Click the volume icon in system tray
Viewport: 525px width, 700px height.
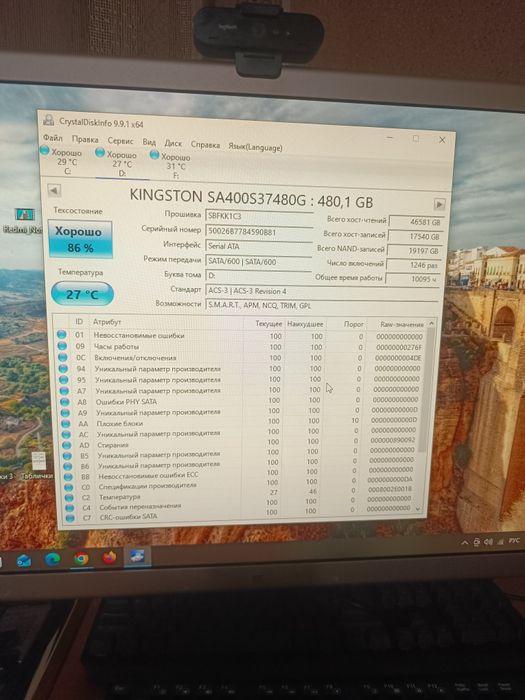click(488, 542)
